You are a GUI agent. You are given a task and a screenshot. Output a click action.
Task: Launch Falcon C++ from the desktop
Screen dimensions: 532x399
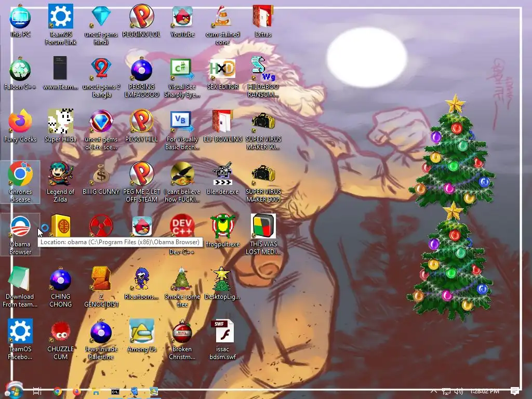tap(20, 74)
